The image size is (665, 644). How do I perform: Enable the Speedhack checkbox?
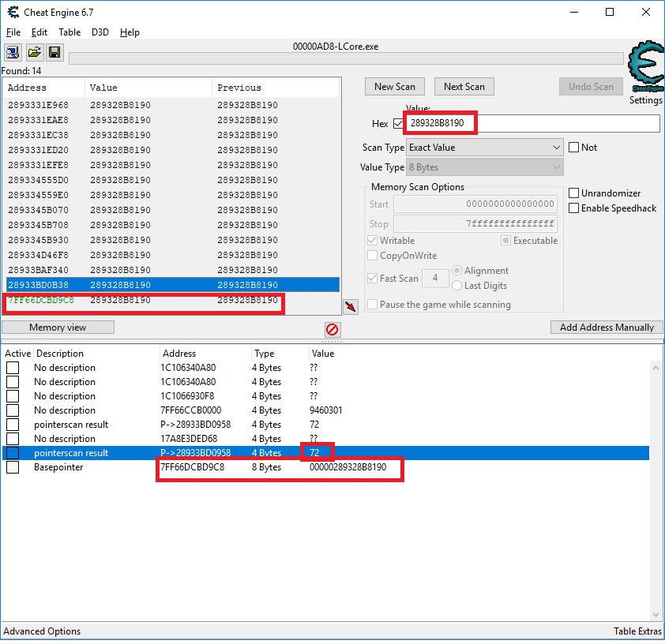(574, 208)
